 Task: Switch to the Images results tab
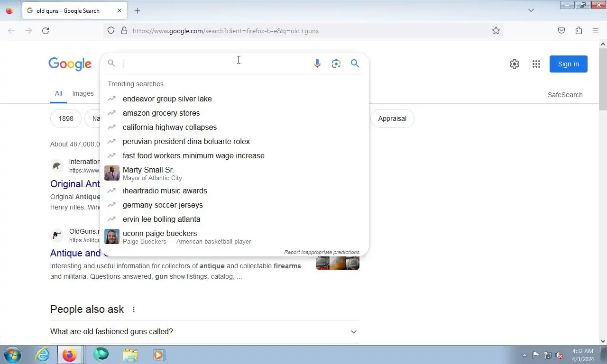(x=83, y=94)
